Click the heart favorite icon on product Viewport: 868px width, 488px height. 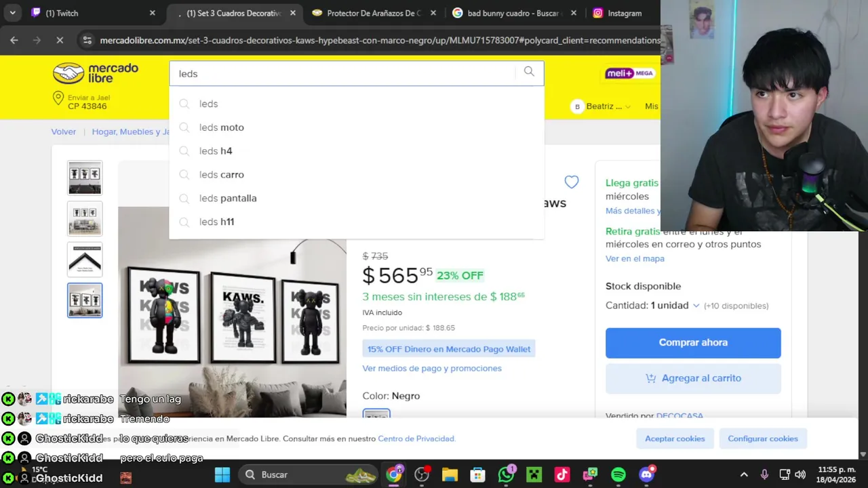point(572,182)
